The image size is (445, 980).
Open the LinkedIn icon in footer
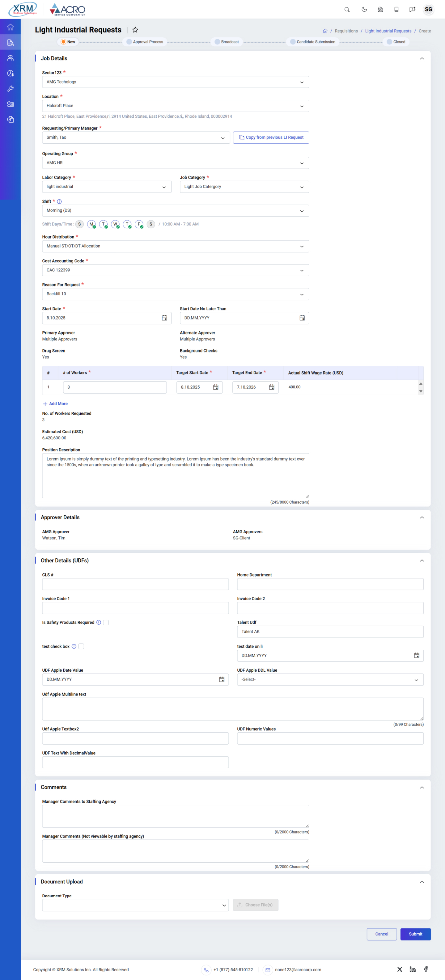412,969
